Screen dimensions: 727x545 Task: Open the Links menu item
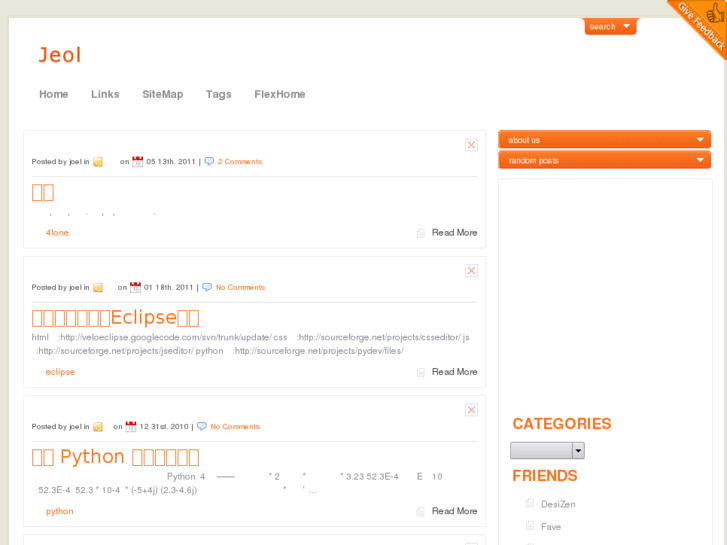[105, 94]
